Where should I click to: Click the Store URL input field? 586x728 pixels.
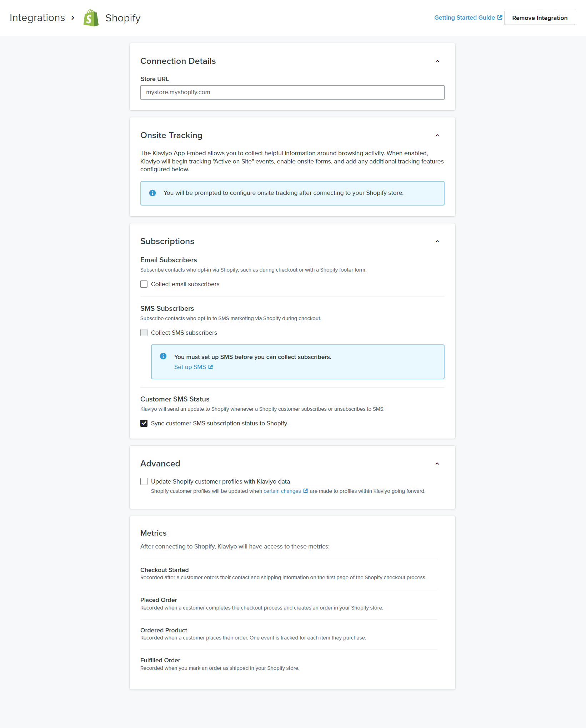point(292,92)
